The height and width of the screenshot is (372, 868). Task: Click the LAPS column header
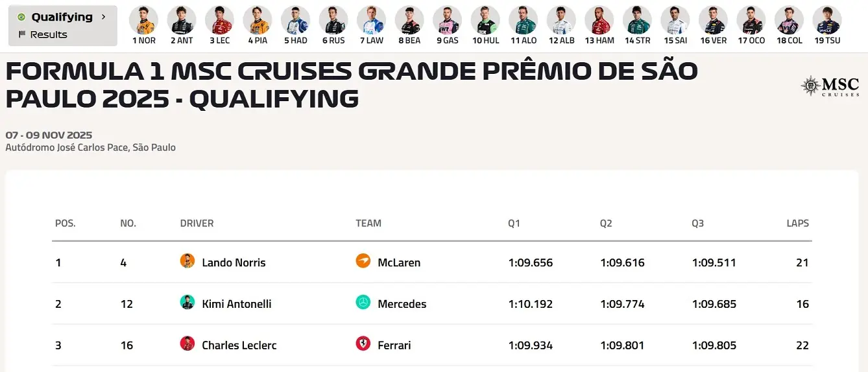[x=797, y=224]
